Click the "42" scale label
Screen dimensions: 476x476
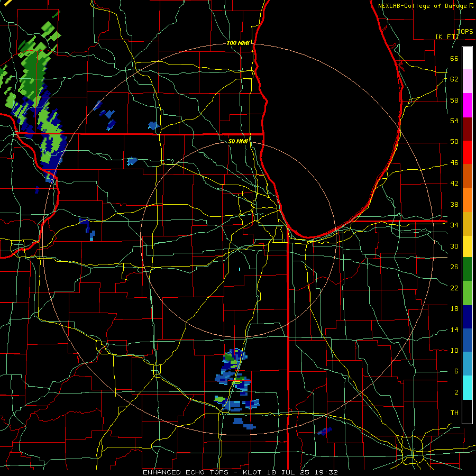point(454,184)
